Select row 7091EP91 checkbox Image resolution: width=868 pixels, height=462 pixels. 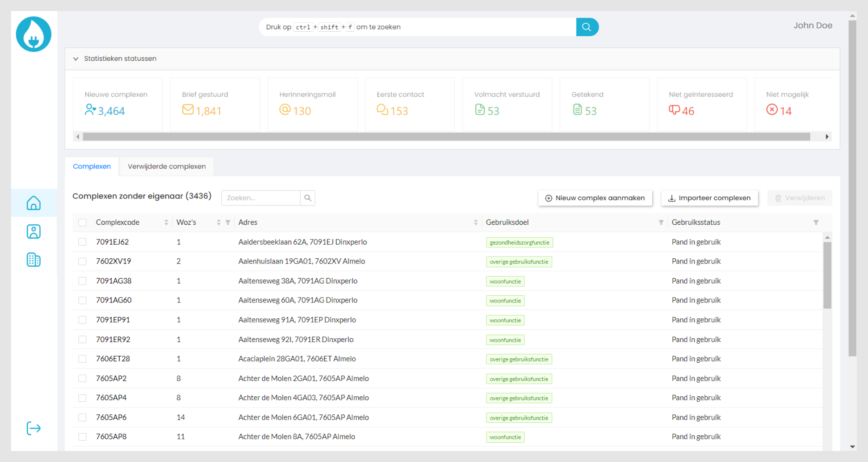[x=82, y=320]
